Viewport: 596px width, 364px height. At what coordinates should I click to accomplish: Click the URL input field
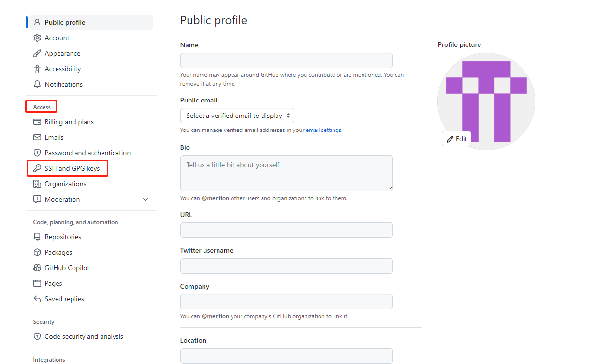click(287, 230)
